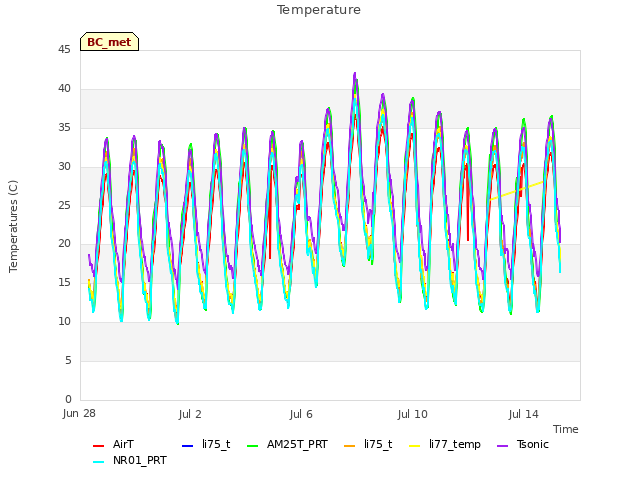
Task: Select the NR01_PRT legend label
Action: 140,460
